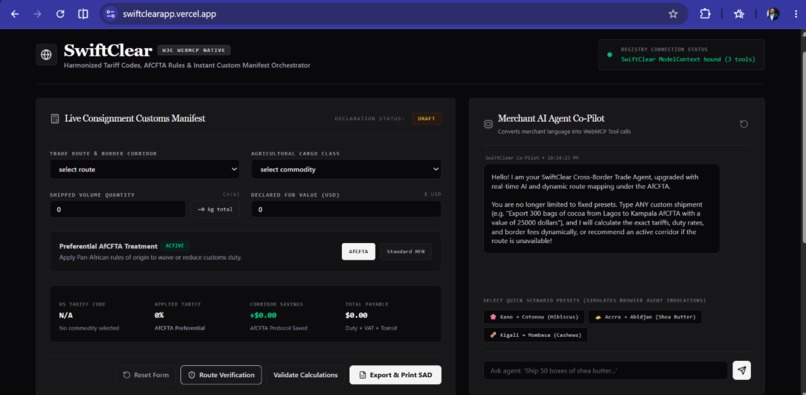The image size is (806, 395).
Task: Open the browser profile avatar
Action: click(773, 14)
